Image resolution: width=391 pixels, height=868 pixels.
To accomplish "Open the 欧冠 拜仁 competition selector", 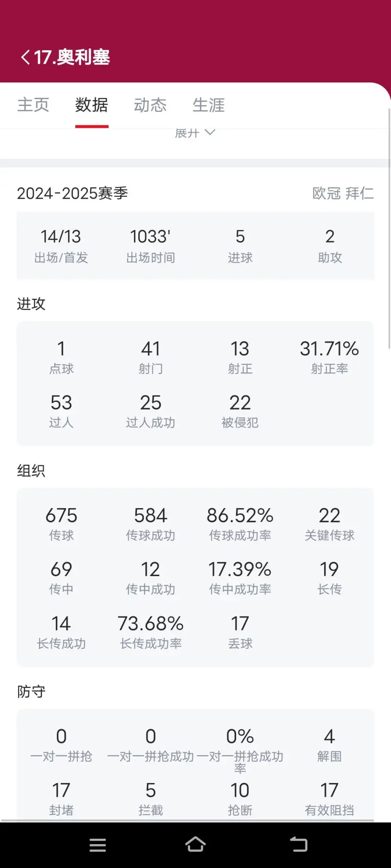I will click(x=343, y=193).
